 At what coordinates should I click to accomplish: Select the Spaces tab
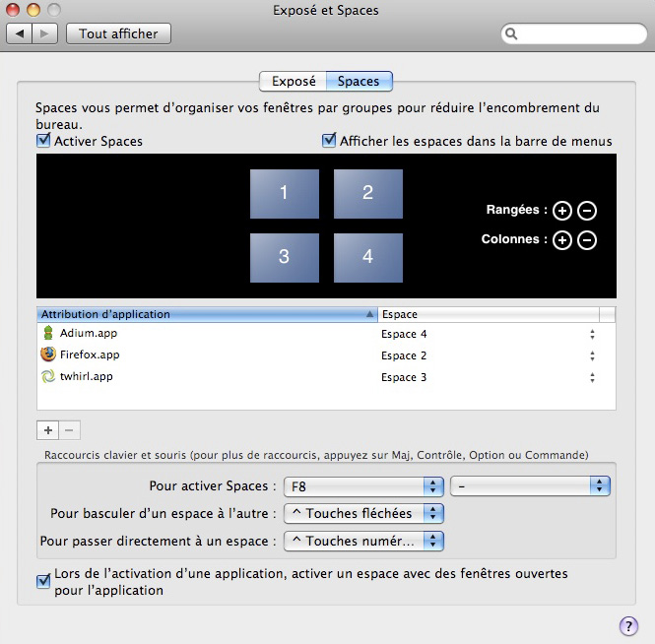[359, 81]
